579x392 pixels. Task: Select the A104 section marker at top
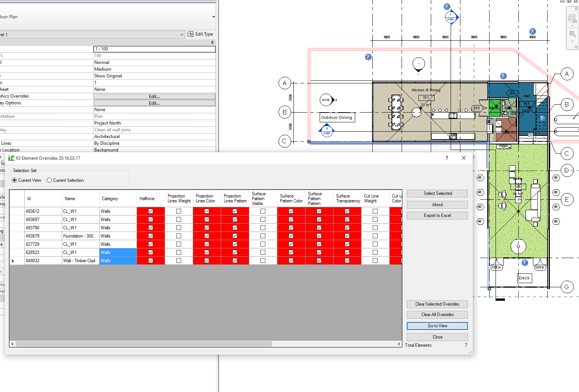click(451, 17)
